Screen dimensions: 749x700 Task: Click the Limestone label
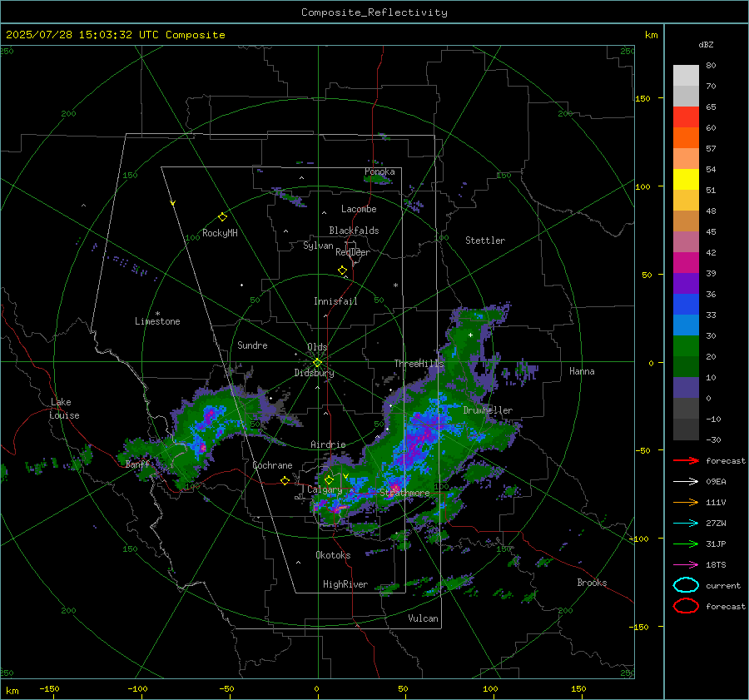(157, 321)
